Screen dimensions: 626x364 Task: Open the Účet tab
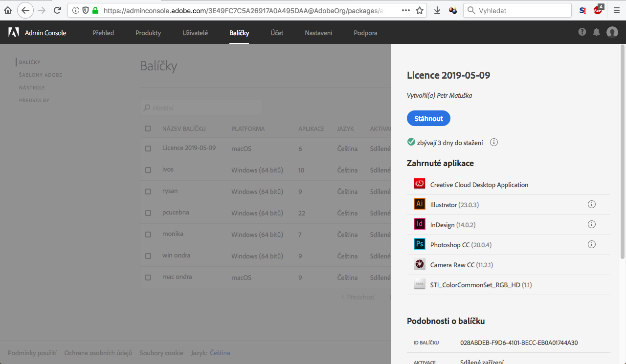tap(277, 33)
